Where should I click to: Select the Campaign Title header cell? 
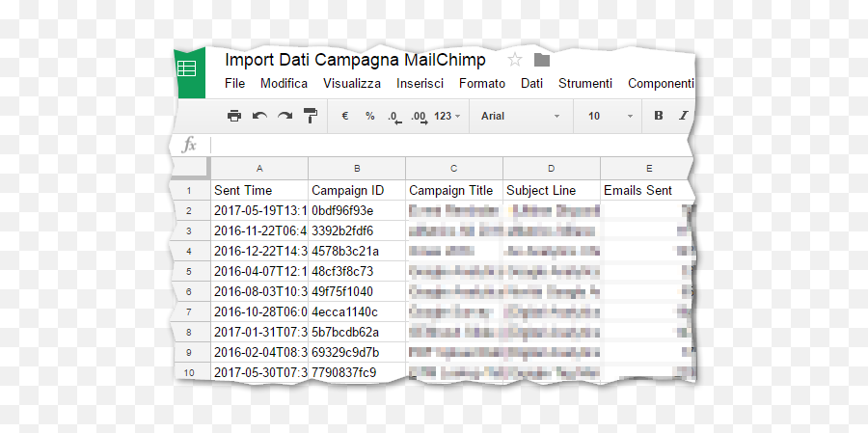(x=454, y=191)
